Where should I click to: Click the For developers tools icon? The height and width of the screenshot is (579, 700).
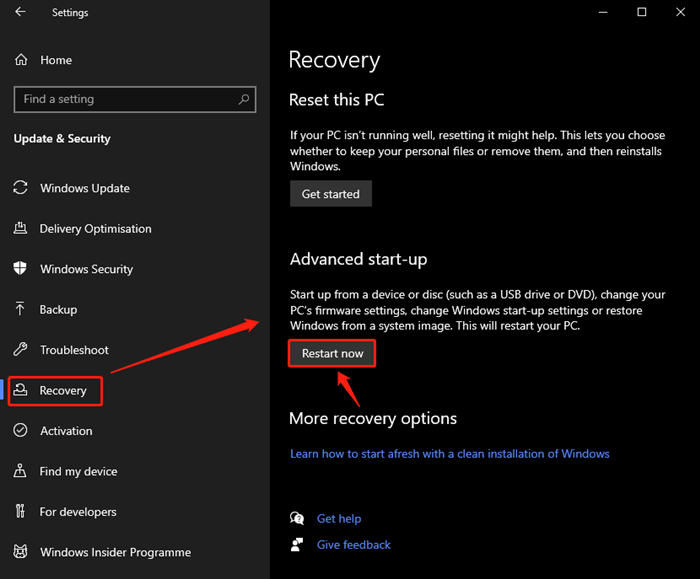coord(20,511)
